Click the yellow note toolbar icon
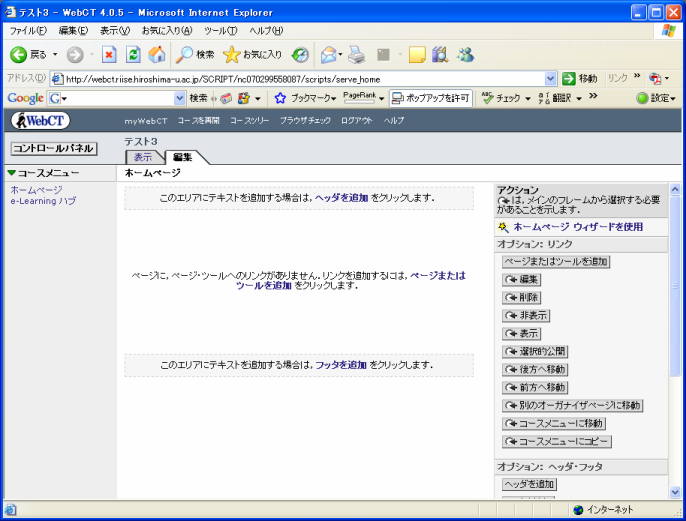The width and height of the screenshot is (686, 521). (x=417, y=55)
